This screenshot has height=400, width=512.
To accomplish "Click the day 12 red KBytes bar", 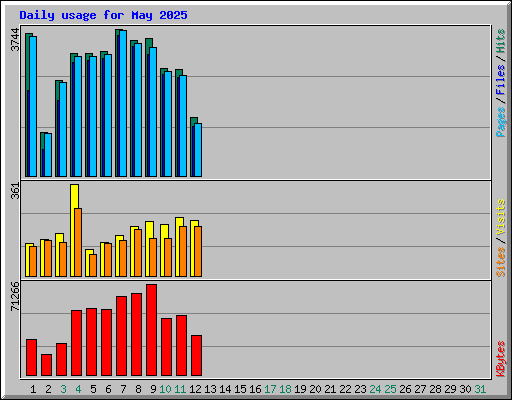I will point(196,355).
